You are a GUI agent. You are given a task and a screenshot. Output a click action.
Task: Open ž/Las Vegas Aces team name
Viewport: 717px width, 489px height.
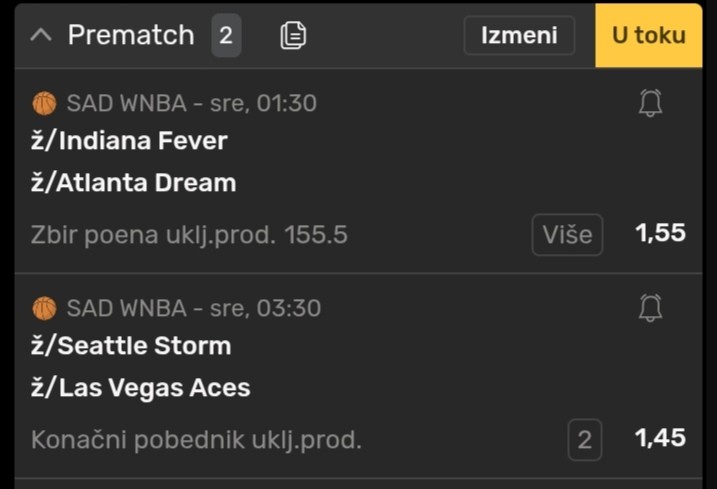pyautogui.click(x=140, y=388)
